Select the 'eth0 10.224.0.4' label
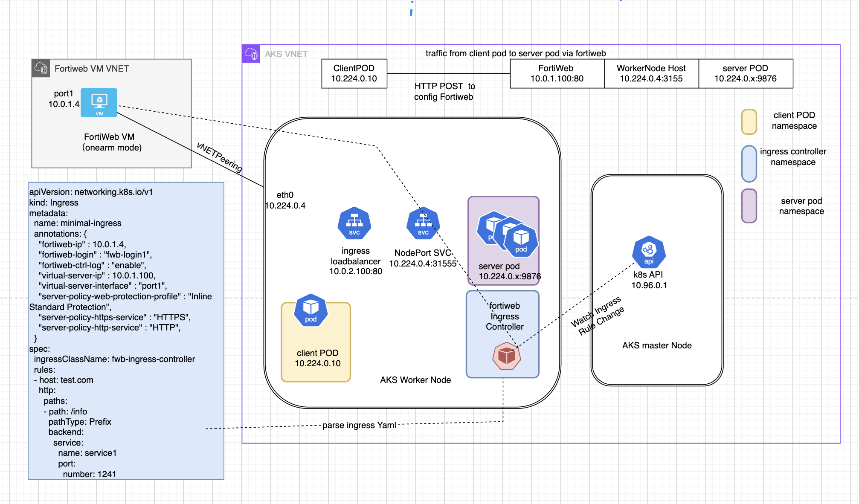The width and height of the screenshot is (859, 504). 285,200
